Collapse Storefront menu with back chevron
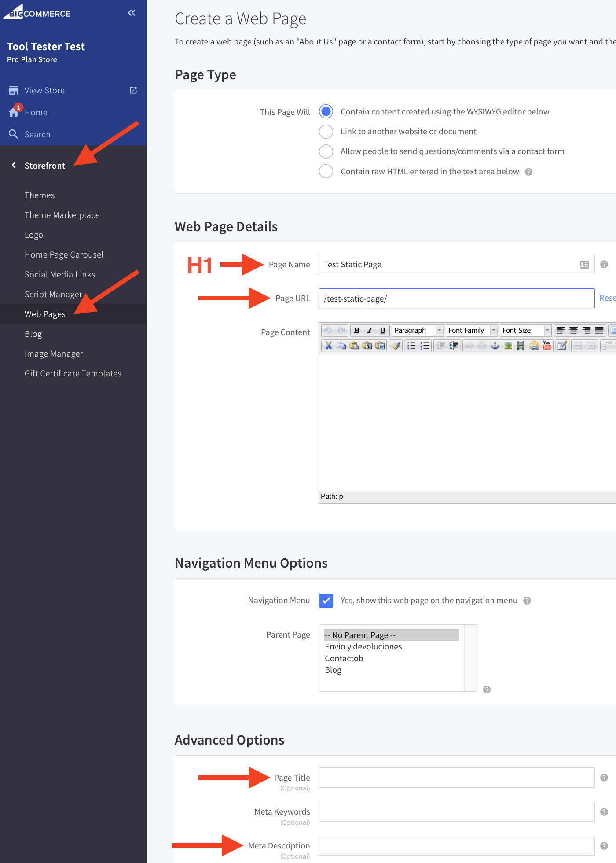 click(14, 165)
